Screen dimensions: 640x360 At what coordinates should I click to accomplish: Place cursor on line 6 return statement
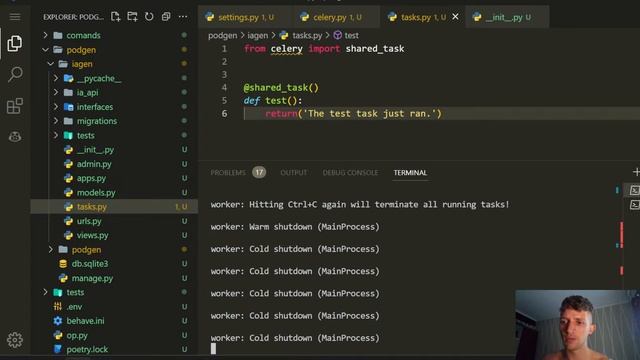tap(353, 113)
